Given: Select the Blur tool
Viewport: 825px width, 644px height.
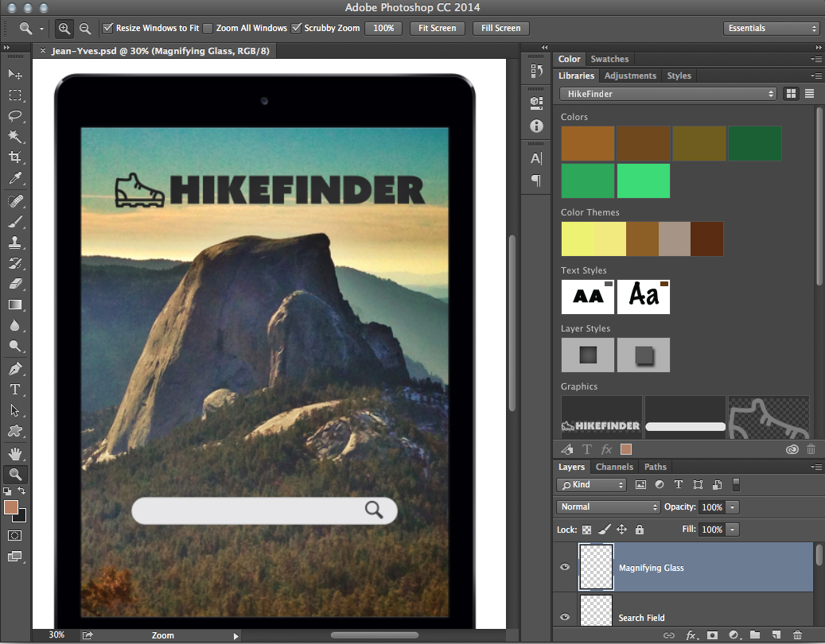Looking at the screenshot, I should click(15, 325).
